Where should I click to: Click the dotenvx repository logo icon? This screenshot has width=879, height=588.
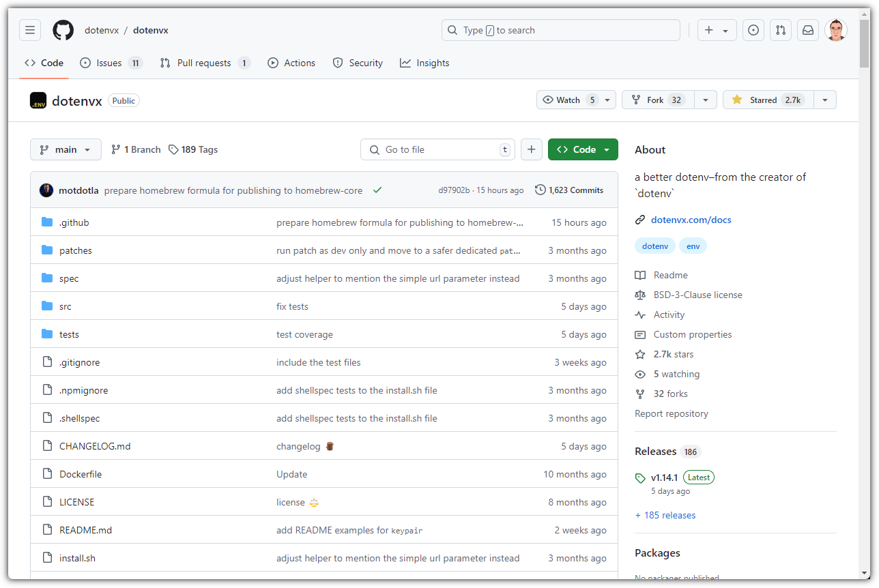(38, 100)
